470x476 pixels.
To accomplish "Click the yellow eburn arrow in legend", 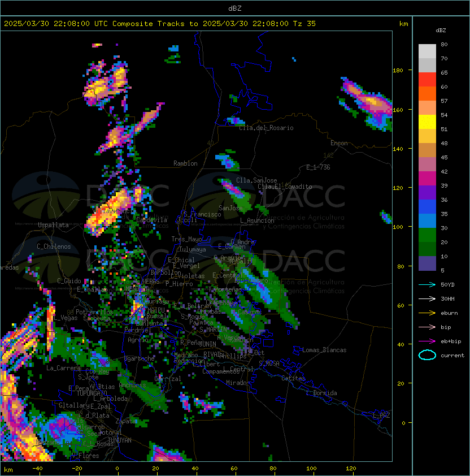I will (x=427, y=313).
